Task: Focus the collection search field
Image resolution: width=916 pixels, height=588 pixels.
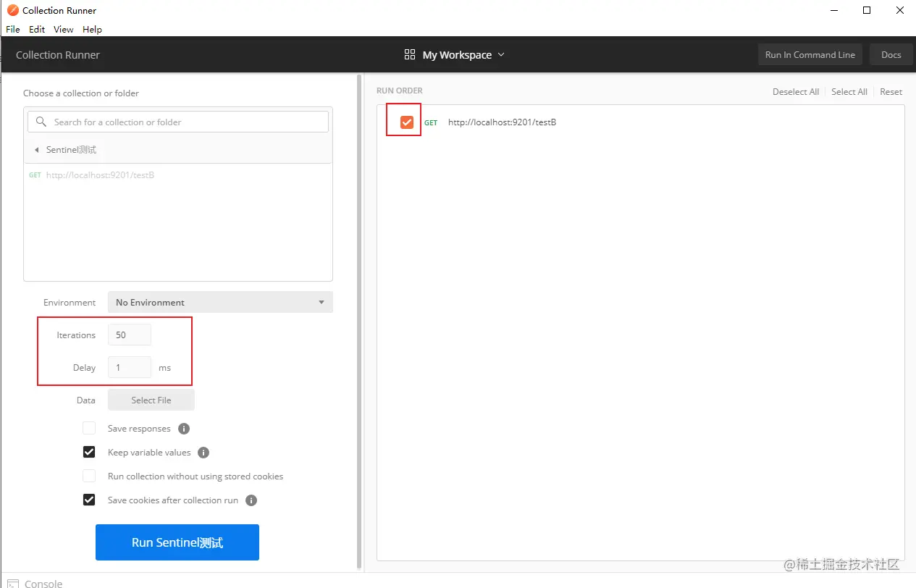Action: coord(178,122)
